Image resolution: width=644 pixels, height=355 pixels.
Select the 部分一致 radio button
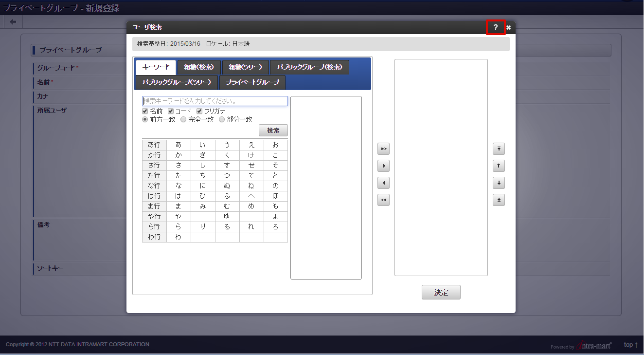tap(222, 119)
